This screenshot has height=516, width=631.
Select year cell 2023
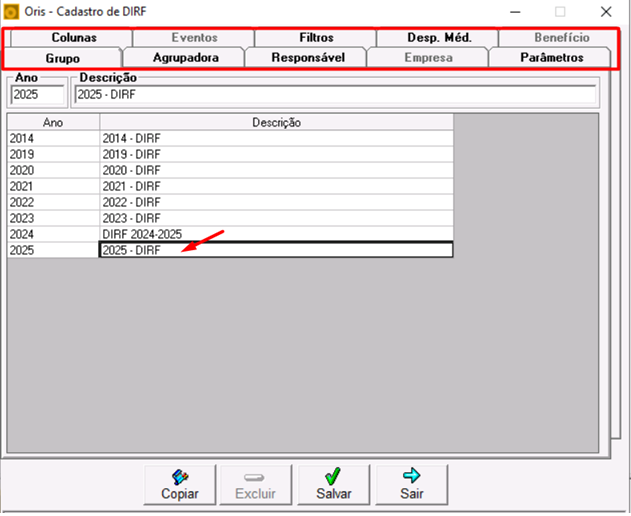click(x=53, y=219)
